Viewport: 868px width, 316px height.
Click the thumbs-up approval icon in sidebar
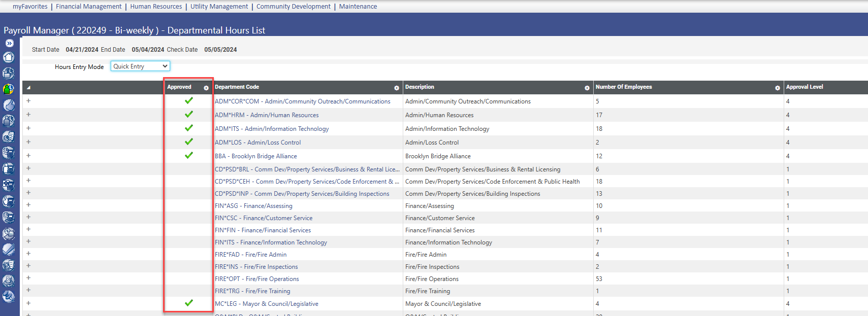pos(9,105)
